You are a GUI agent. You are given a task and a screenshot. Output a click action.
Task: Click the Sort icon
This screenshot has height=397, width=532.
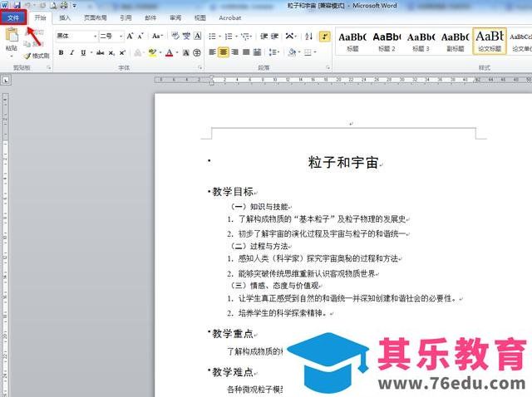pyautogui.click(x=308, y=36)
